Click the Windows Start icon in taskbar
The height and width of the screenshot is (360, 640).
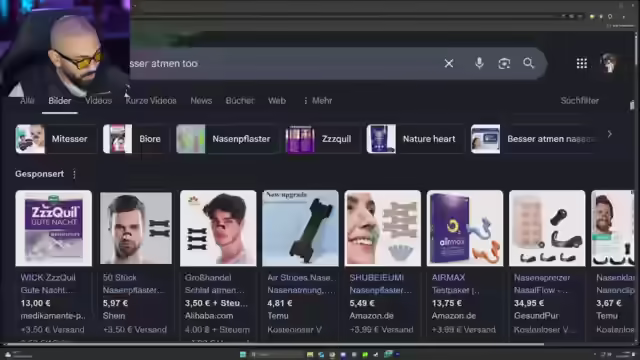pyautogui.click(x=243, y=354)
